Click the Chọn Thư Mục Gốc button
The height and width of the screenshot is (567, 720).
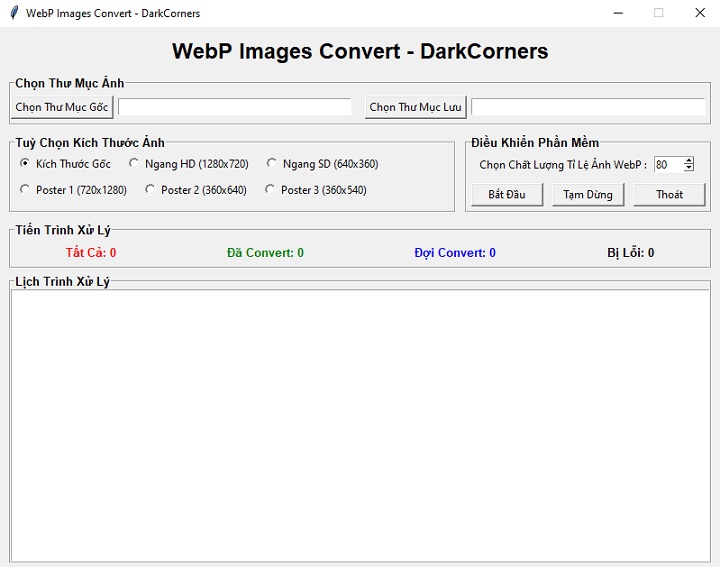click(x=62, y=107)
